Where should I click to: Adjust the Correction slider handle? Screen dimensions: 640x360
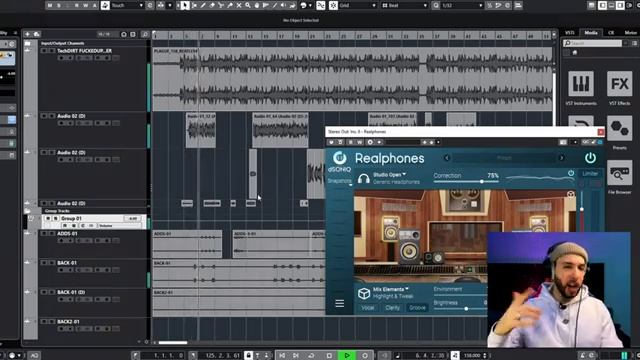(x=482, y=181)
